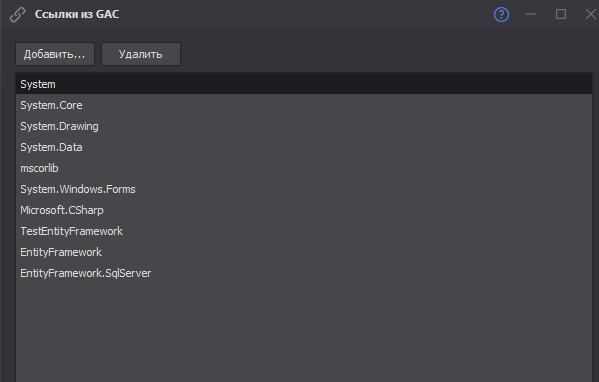Select the TestEntityFramework entry
This screenshot has height=382, width=599.
pos(304,231)
